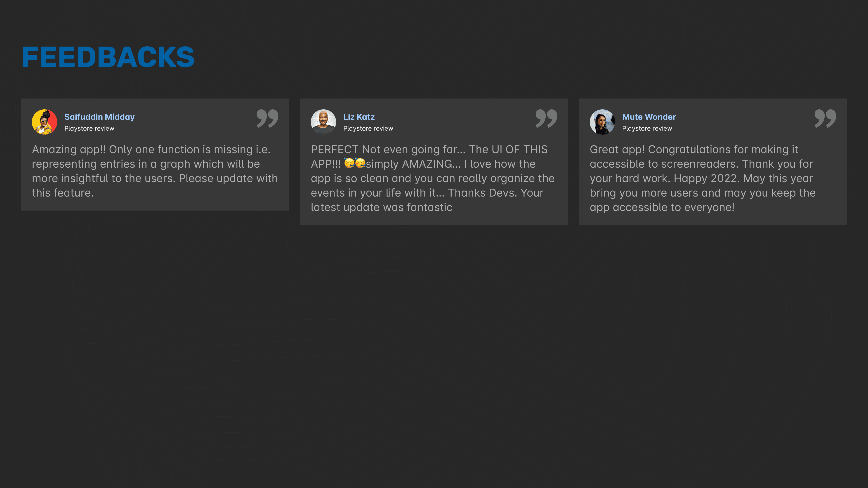Click the FEEDBACKS heading

coord(108,57)
